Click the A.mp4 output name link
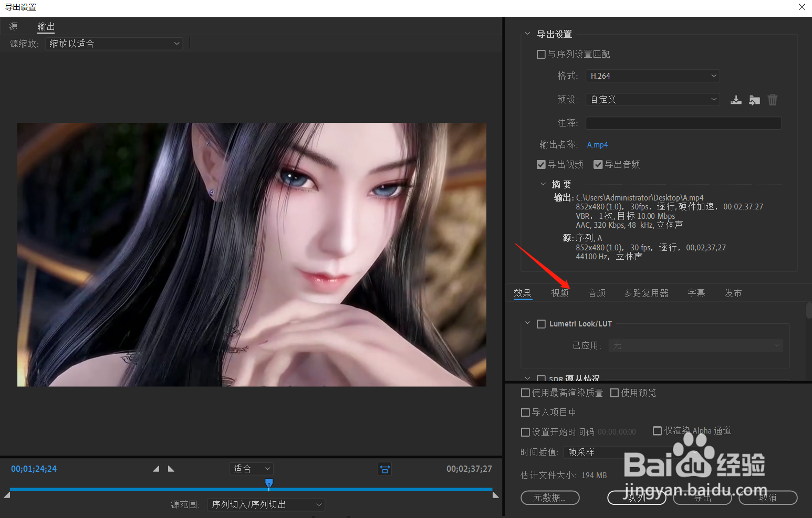Image resolution: width=812 pixels, height=518 pixels. pyautogui.click(x=597, y=145)
